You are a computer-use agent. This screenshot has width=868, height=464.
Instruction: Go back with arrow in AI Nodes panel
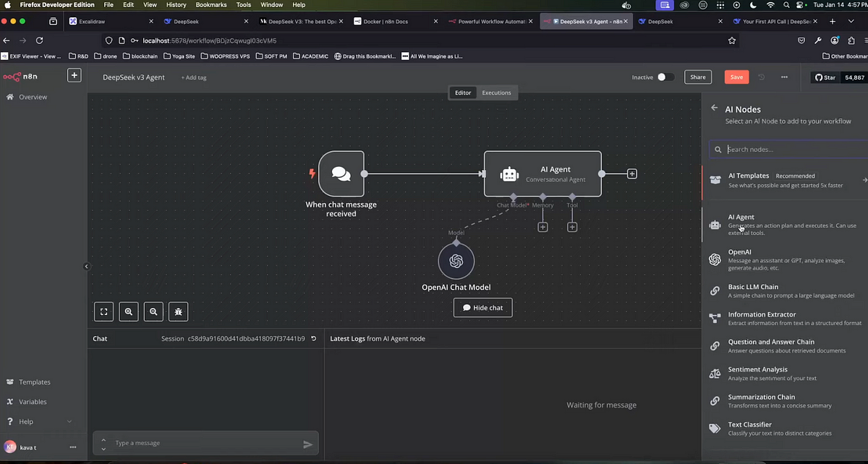[715, 108]
